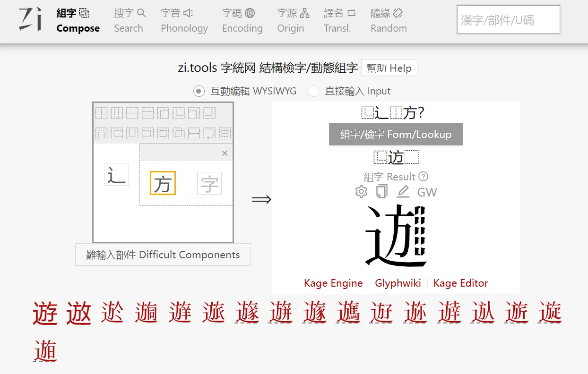Click the 迈 intermediate character
The width and height of the screenshot is (588, 374).
[396, 157]
